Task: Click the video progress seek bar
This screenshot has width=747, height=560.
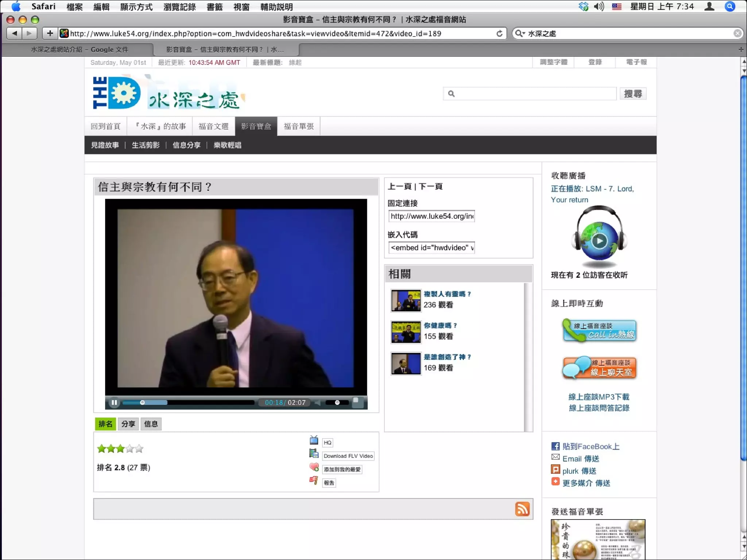Action: click(x=204, y=402)
